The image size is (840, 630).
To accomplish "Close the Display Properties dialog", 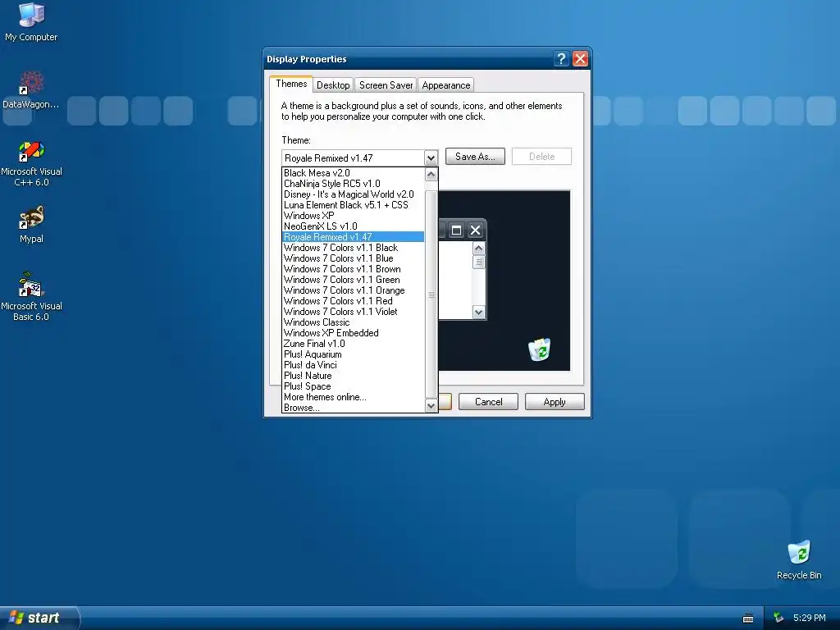I will 580,58.
